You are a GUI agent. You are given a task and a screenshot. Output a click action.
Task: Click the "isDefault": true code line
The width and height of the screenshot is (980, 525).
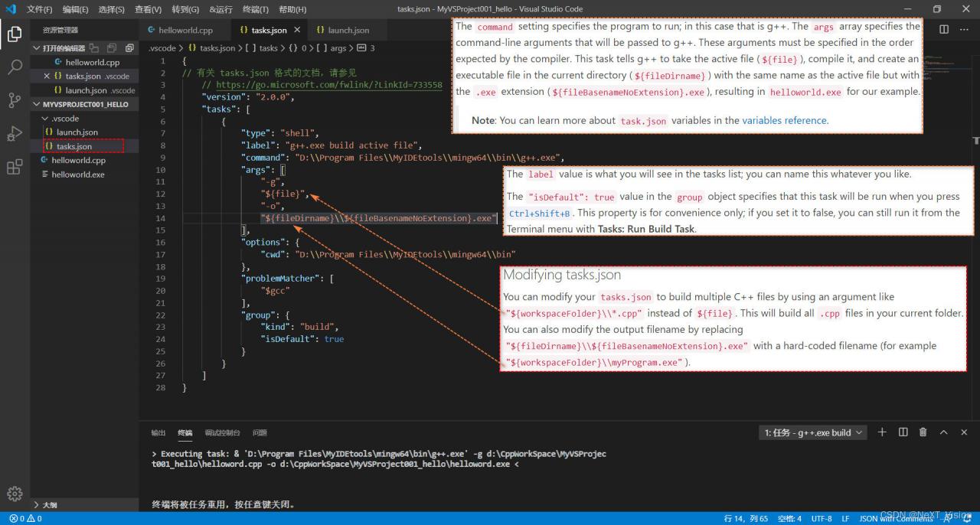(302, 339)
